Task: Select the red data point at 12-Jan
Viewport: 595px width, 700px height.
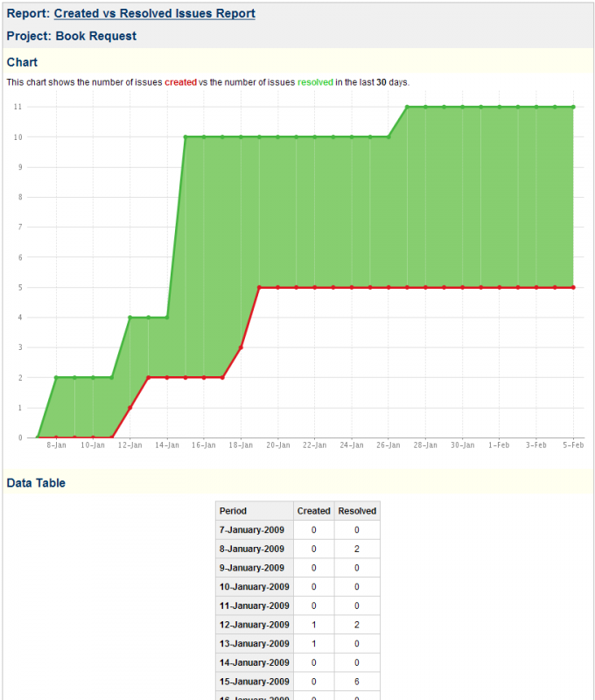Action: pyautogui.click(x=129, y=408)
